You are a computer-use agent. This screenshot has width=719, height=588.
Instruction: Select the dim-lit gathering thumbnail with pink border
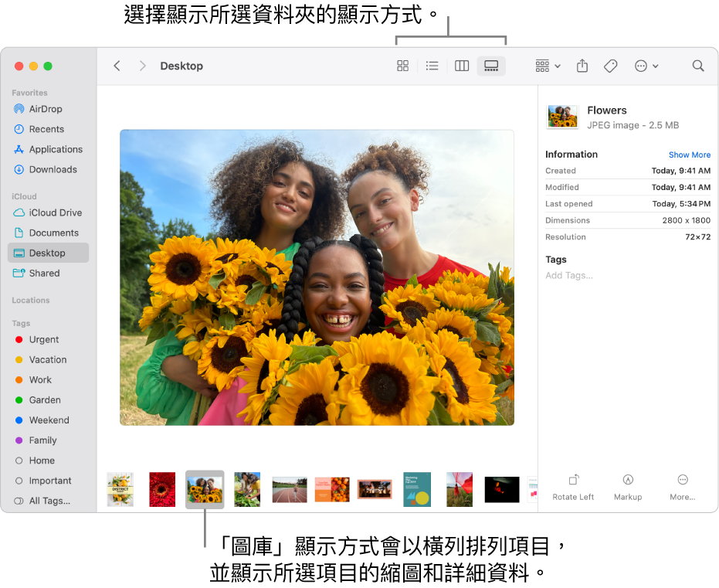(x=375, y=490)
